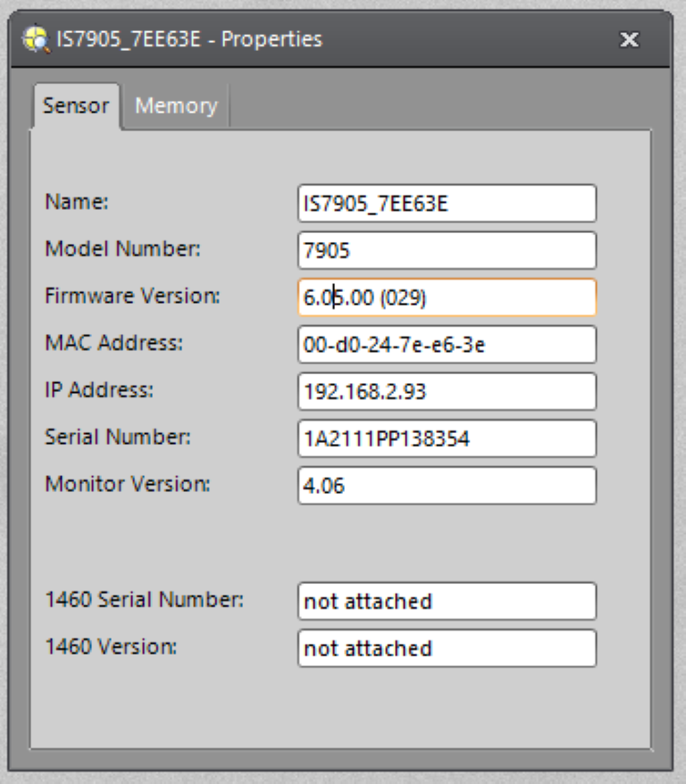
Task: Click the "MAC Address:" label
Action: (x=114, y=343)
